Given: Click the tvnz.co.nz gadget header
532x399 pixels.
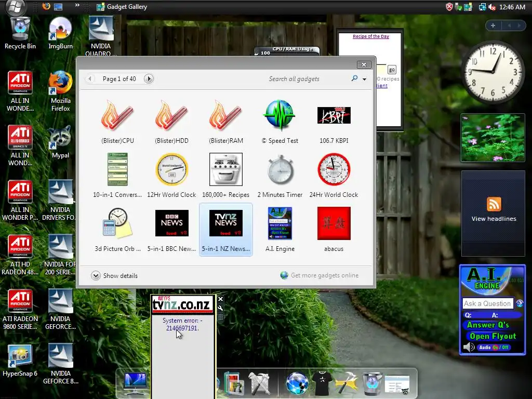Looking at the screenshot, I should pos(182,303).
